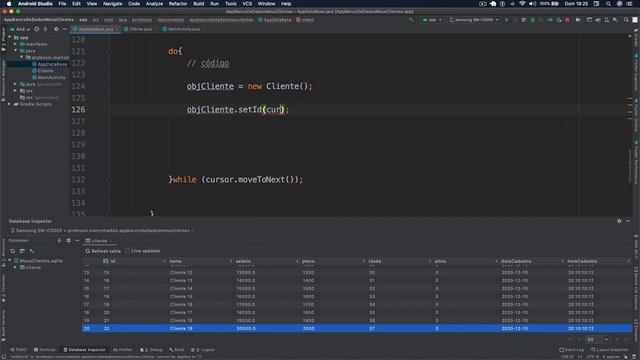The image size is (640, 360).
Task: Hide the Database Inspector panel with minus icon
Action: coord(628,221)
